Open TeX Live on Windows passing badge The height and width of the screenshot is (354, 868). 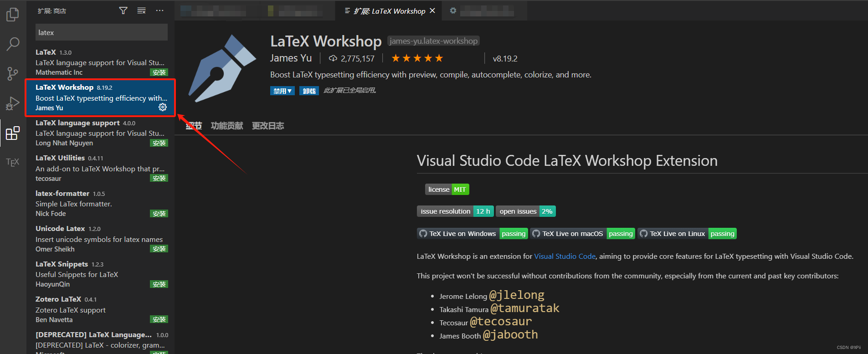pyautogui.click(x=473, y=234)
